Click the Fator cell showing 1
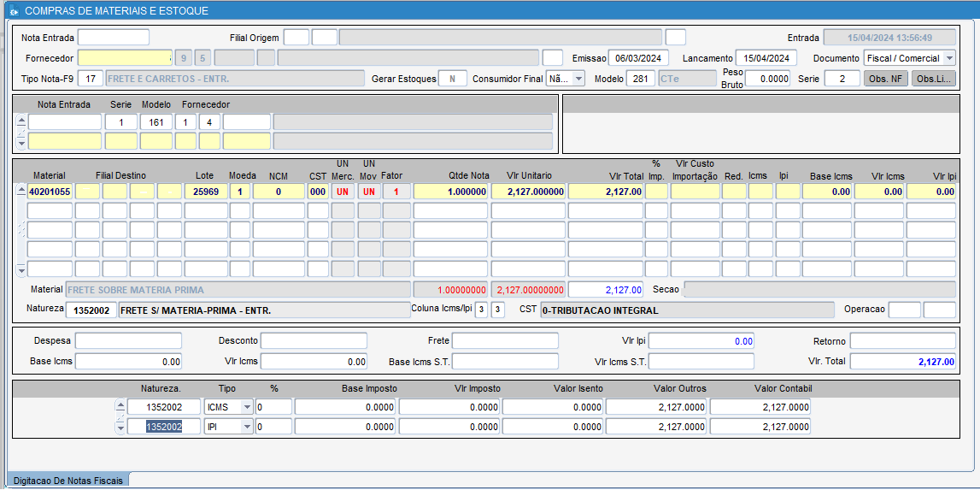Screen dimensions: 980x490 [396, 192]
